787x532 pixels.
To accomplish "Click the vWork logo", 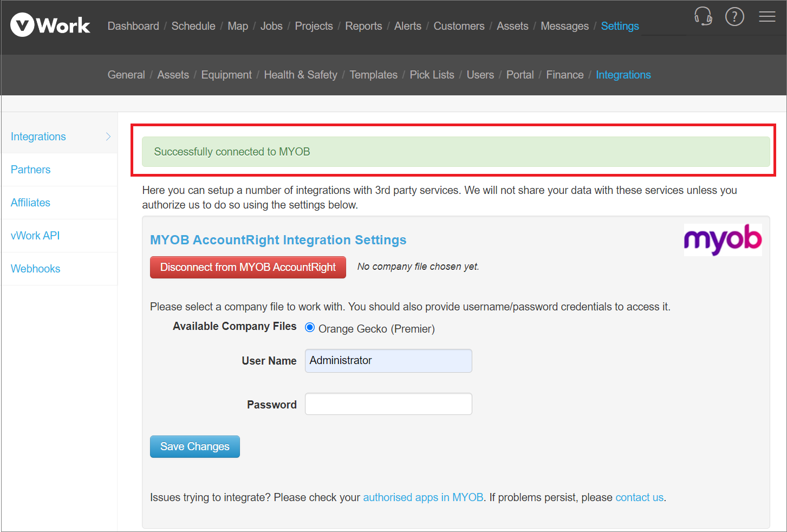I will point(50,25).
